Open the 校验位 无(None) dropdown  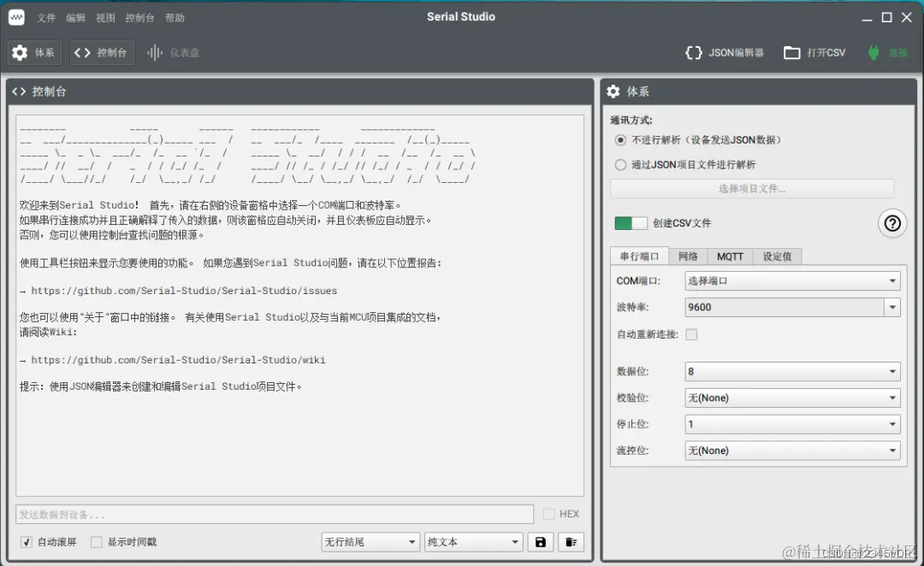tap(792, 398)
